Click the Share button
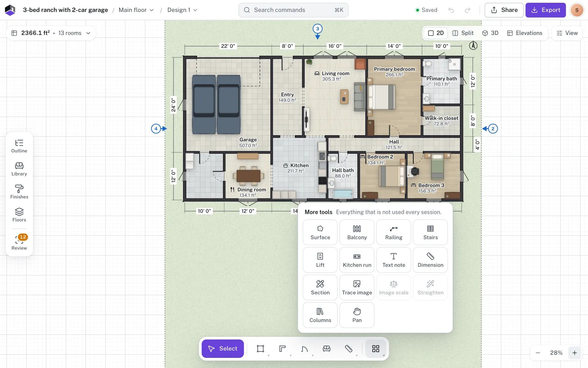588x368 pixels. [504, 10]
